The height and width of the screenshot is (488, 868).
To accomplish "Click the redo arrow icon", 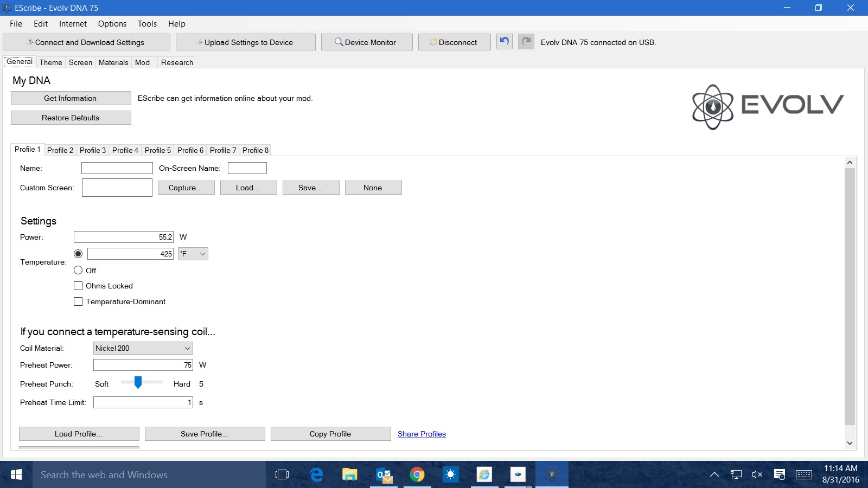I will pos(526,42).
